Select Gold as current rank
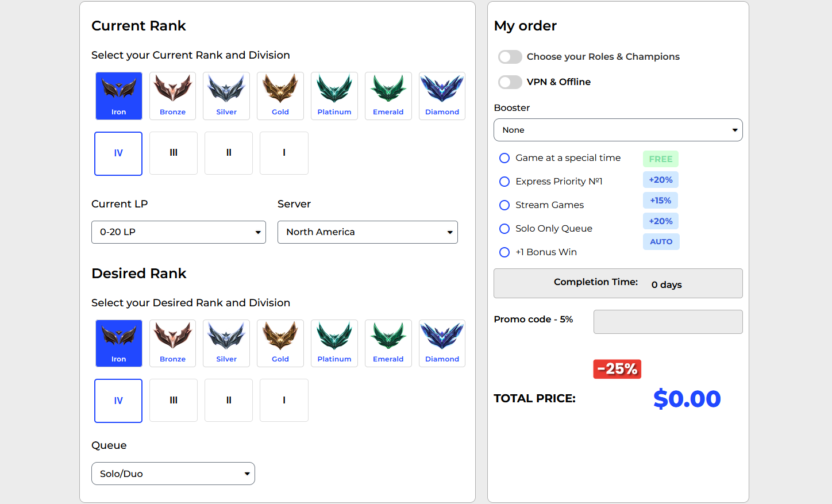This screenshot has height=504, width=832. [280, 96]
